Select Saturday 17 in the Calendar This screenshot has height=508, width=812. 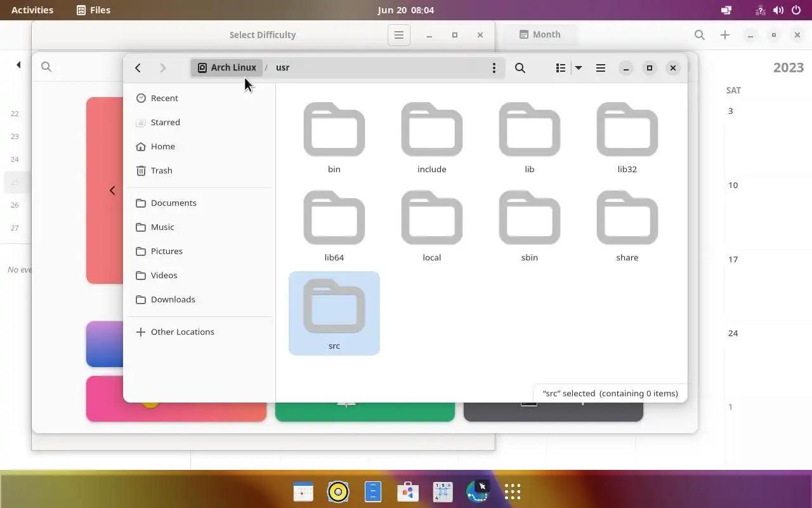(x=733, y=259)
